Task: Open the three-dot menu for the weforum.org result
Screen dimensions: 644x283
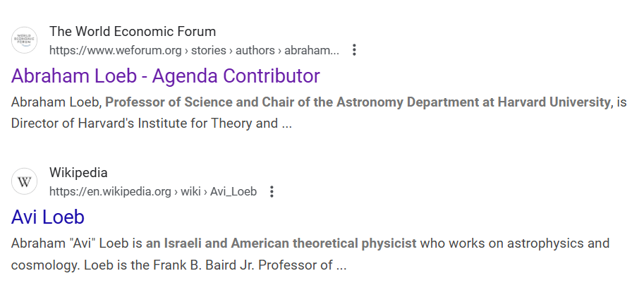Action: point(354,50)
